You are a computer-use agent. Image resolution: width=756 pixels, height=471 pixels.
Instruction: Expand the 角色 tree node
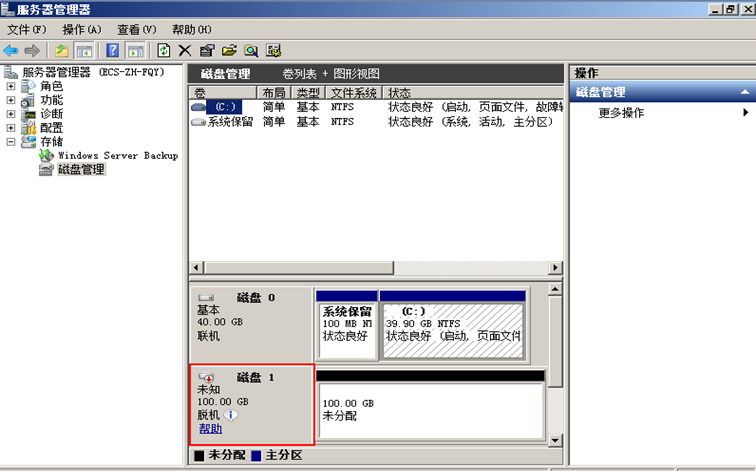[x=11, y=86]
